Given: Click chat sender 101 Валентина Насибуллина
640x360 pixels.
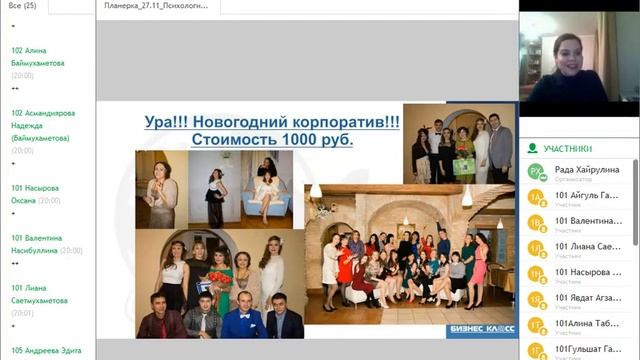Looking at the screenshot, I should point(37,244).
